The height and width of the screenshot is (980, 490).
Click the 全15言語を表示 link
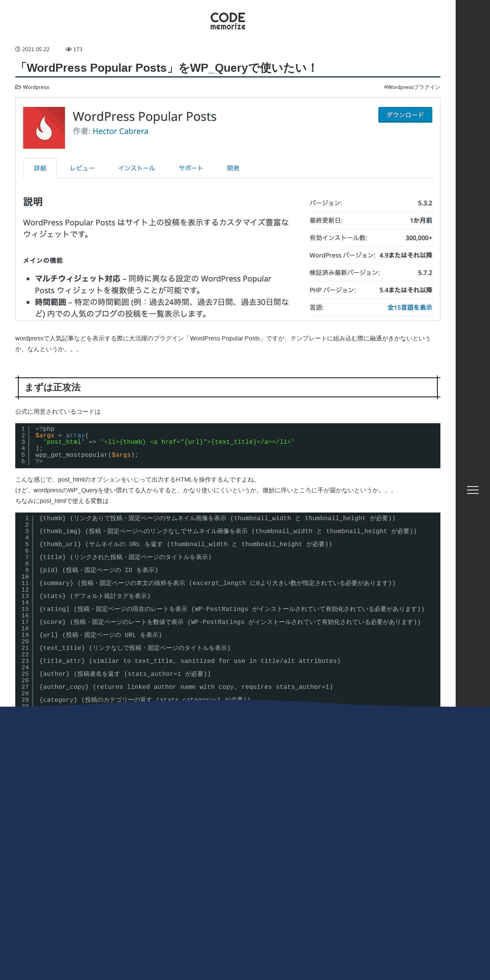[410, 308]
